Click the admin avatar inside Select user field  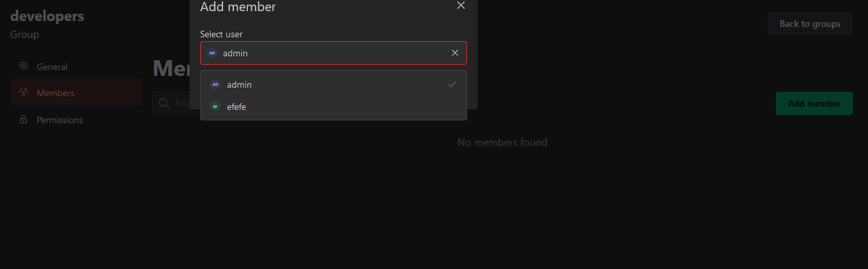tap(212, 53)
